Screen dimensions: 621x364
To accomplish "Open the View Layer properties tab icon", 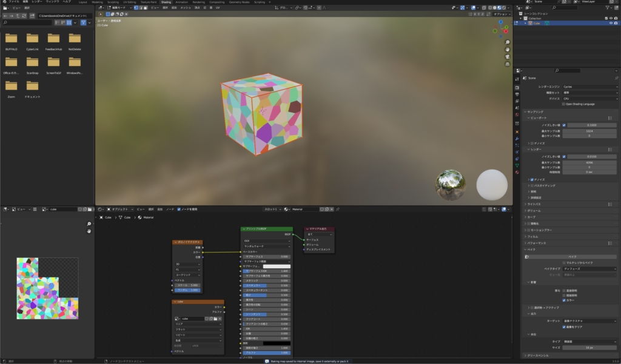I will 517,101.
